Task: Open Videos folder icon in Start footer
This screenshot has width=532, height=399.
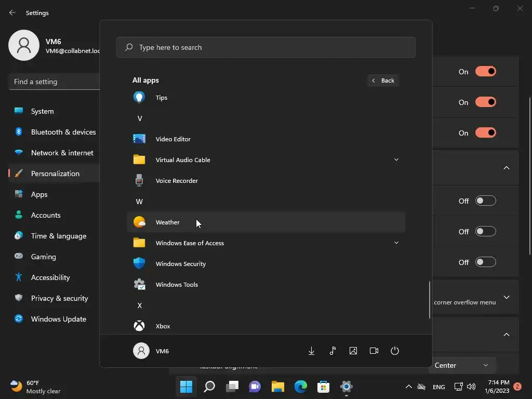Action: [374, 351]
